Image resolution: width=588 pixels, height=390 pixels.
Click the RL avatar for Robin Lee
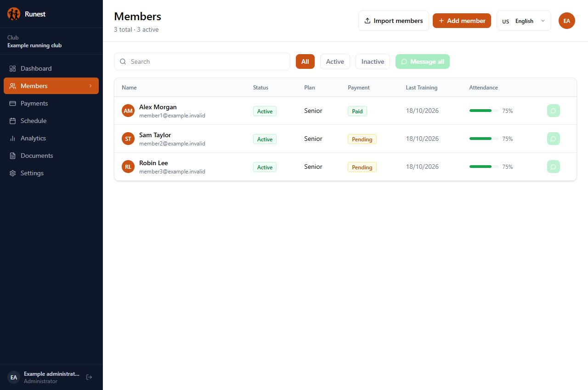coord(128,167)
